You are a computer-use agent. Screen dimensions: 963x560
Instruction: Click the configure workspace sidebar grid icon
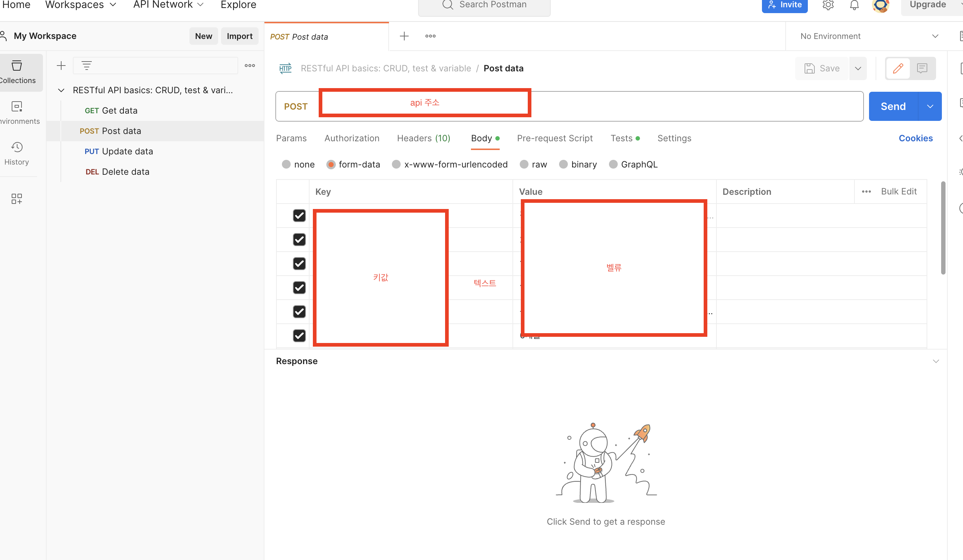(x=16, y=198)
